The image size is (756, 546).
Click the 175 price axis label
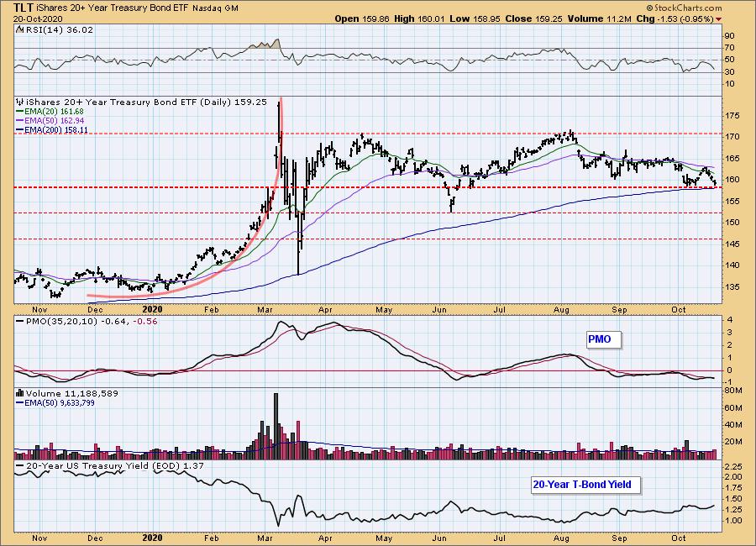pyautogui.click(x=732, y=116)
